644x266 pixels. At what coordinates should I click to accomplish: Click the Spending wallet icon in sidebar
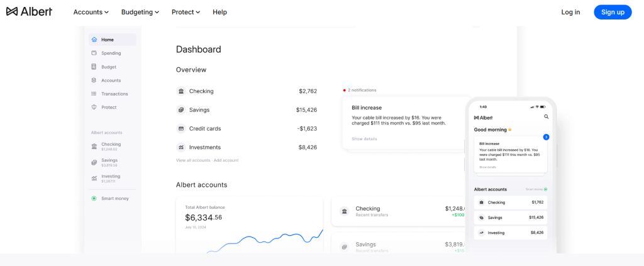click(94, 53)
